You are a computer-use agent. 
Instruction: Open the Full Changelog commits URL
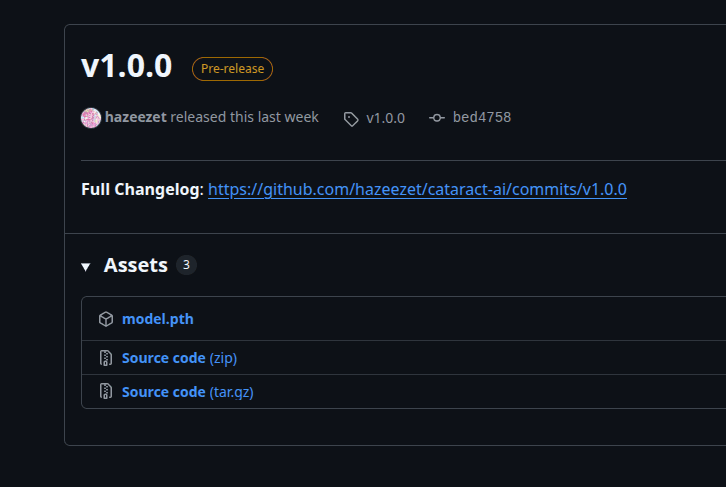[x=417, y=189]
